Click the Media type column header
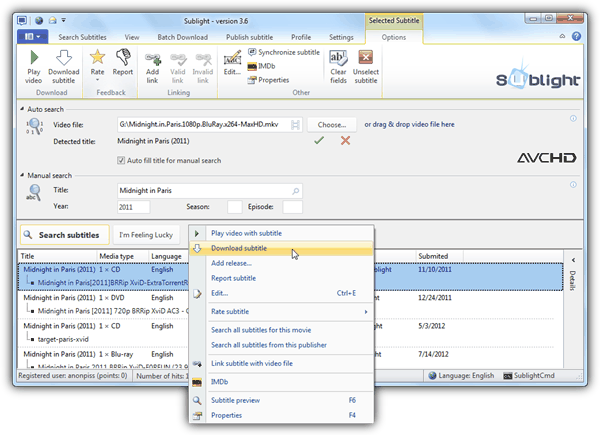This screenshot has height=435, width=600. [123, 256]
